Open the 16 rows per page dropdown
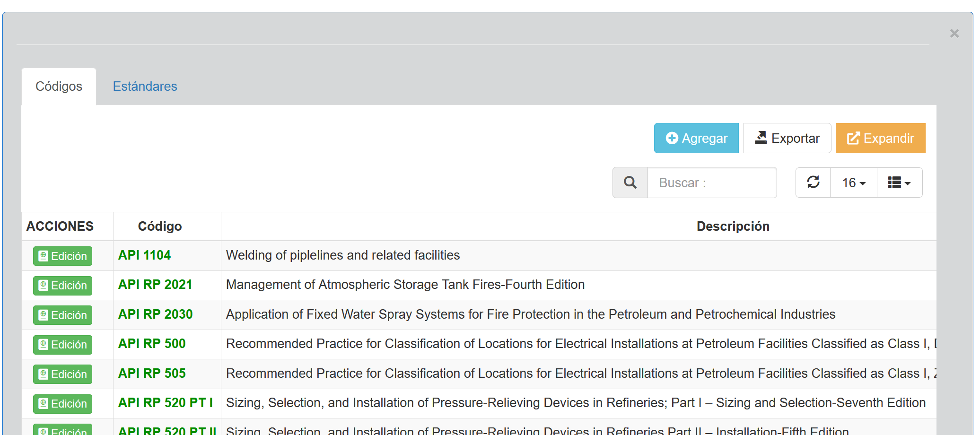 (x=853, y=183)
